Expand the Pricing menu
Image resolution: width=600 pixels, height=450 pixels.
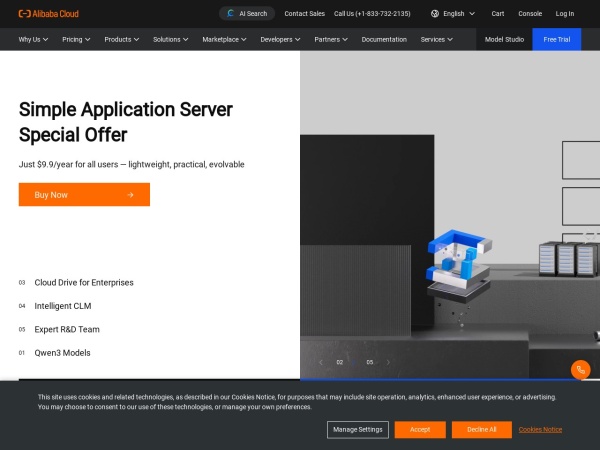pos(76,39)
